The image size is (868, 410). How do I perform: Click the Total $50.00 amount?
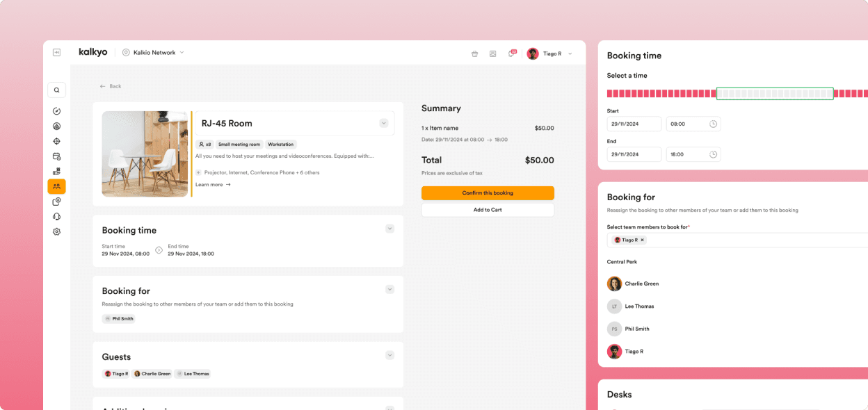(x=539, y=160)
